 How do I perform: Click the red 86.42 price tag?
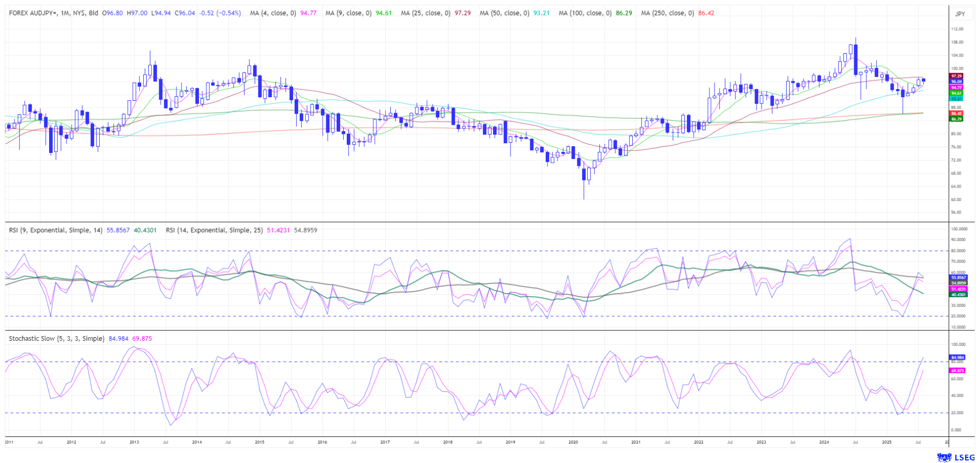pos(956,113)
